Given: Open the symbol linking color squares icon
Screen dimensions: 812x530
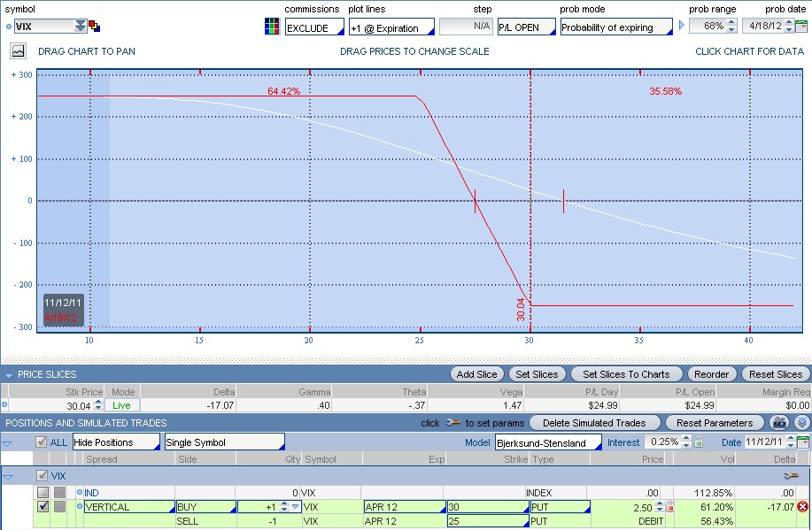Looking at the screenshot, I should [x=94, y=26].
